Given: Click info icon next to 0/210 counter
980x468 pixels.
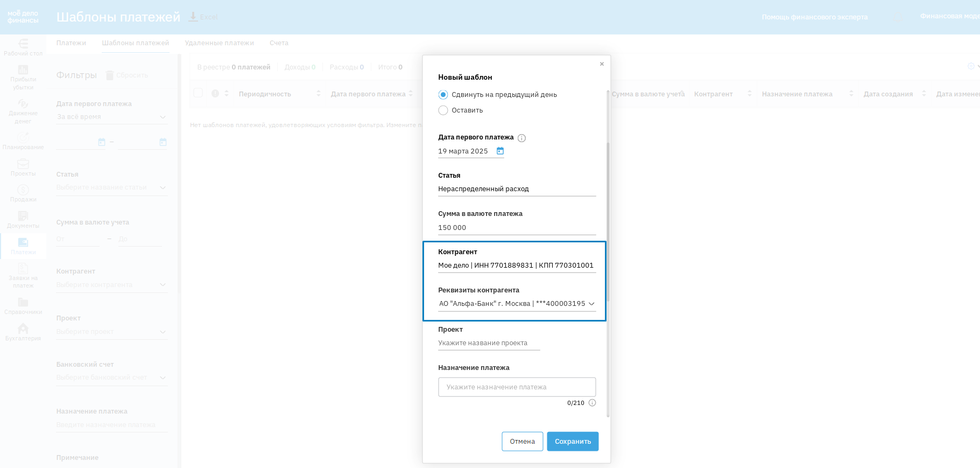Looking at the screenshot, I should point(592,403).
